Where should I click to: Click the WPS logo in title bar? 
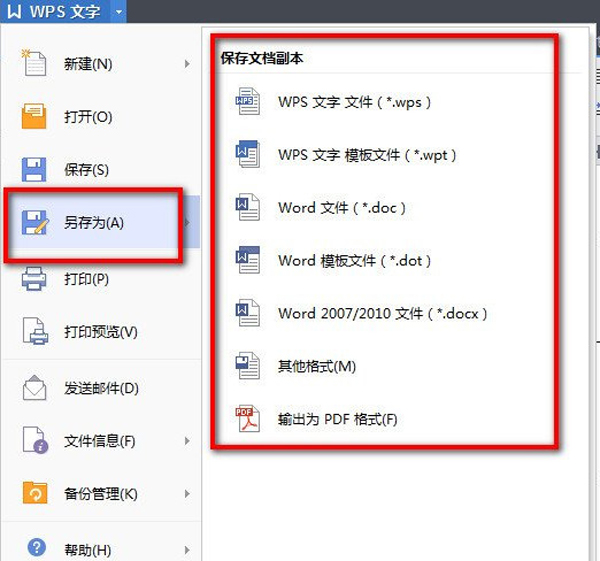(x=14, y=11)
